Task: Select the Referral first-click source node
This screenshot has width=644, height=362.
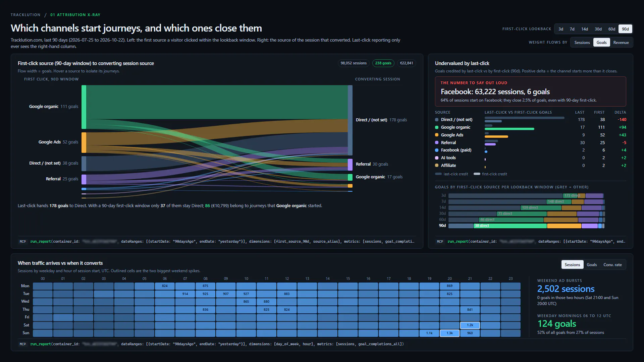Action: 84,179
